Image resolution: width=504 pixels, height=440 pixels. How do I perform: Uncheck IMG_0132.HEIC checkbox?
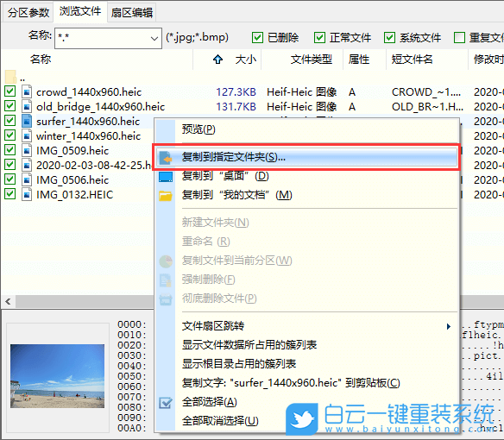pos(10,193)
